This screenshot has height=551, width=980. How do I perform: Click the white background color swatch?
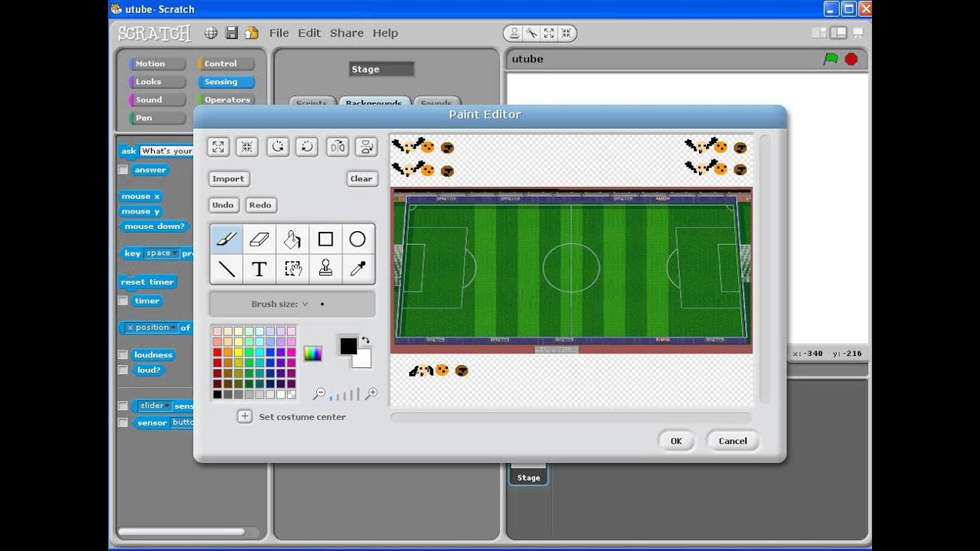(x=364, y=360)
